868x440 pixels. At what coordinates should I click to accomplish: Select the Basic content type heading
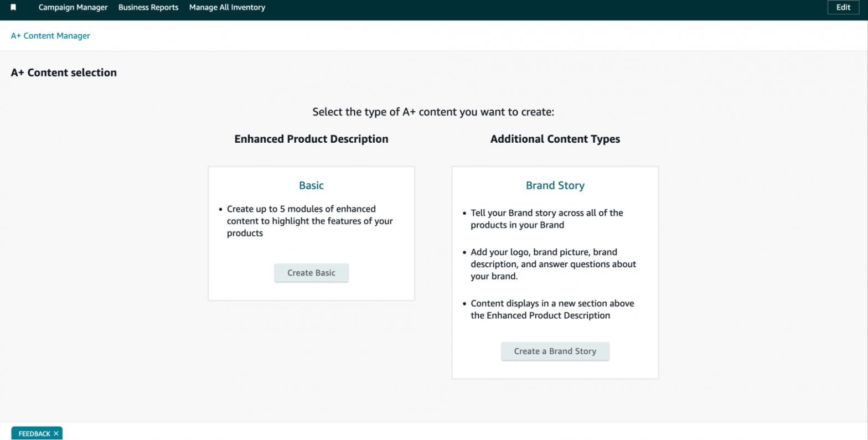311,185
